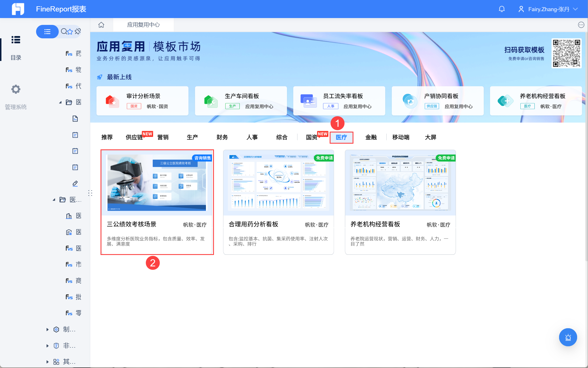This screenshot has width=588, height=368.
Task: Open the 审计分析场景 card
Action: [142, 101]
